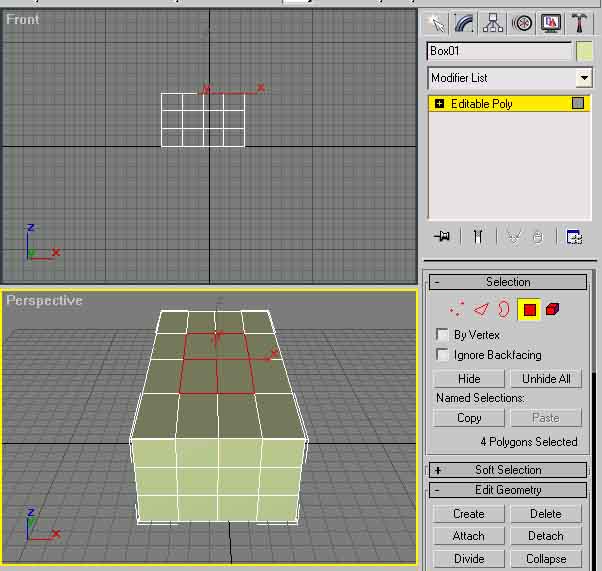Open the Create command panel tab

pyautogui.click(x=435, y=23)
